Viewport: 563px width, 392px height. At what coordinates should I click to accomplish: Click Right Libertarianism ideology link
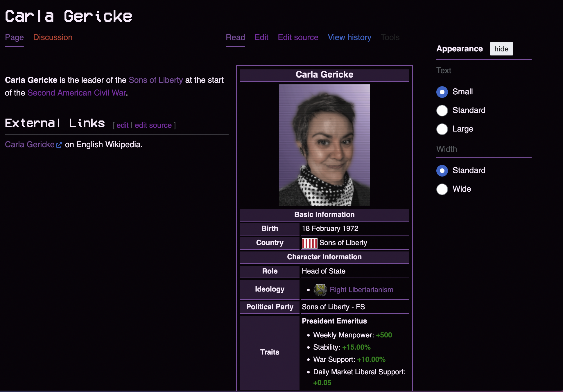(361, 290)
